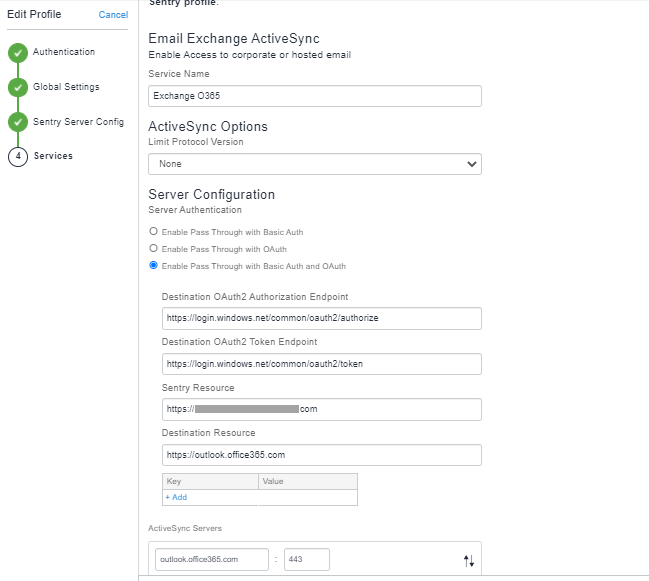Screen dimensions: 649x581
Task: Click the step 4 Services circle icon
Action: coord(17,157)
